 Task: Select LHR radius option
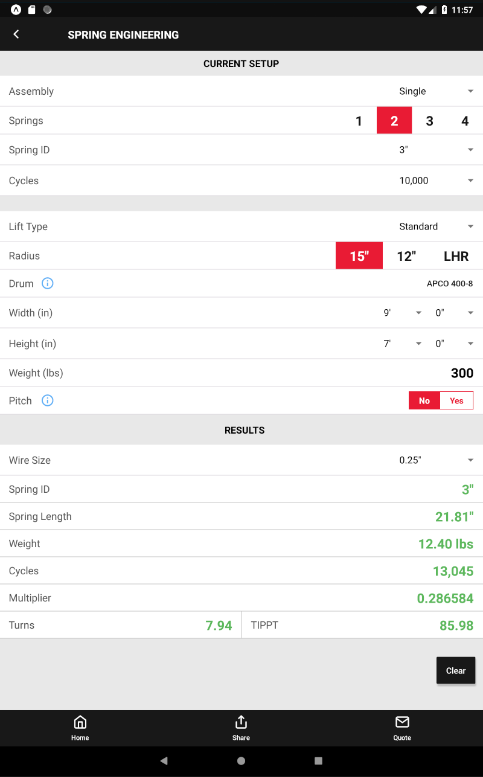pyautogui.click(x=456, y=256)
